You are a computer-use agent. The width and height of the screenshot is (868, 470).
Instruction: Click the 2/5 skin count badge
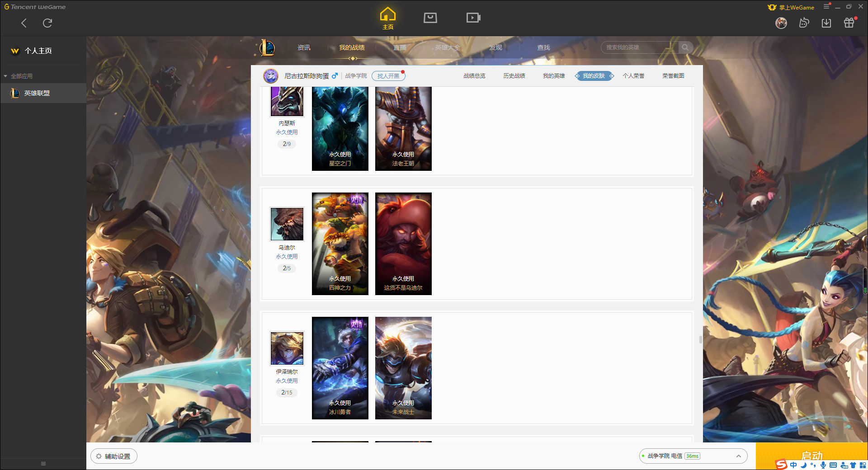[x=287, y=268]
